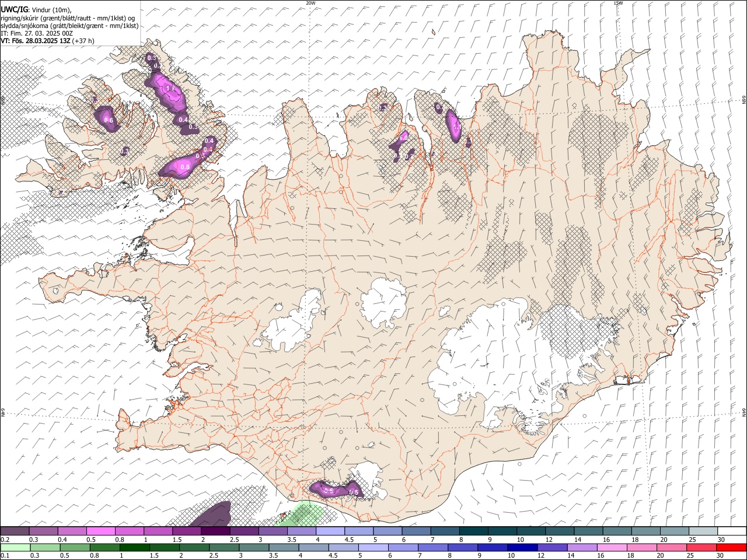This screenshot has height=560, width=747.
Task: Click the light gray snow swatch labeled 25
Action: [x=703, y=531]
